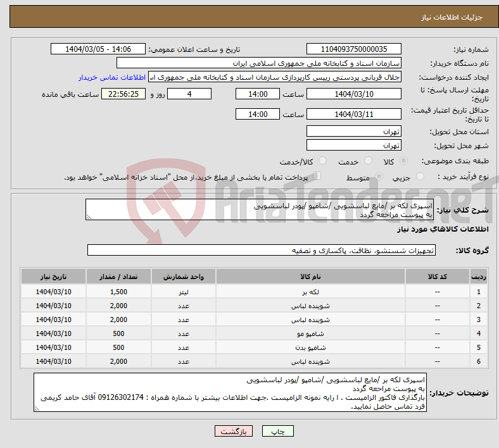Click the price validity hour 14:00 field
Screen dimensions: 499x448
pos(258,114)
